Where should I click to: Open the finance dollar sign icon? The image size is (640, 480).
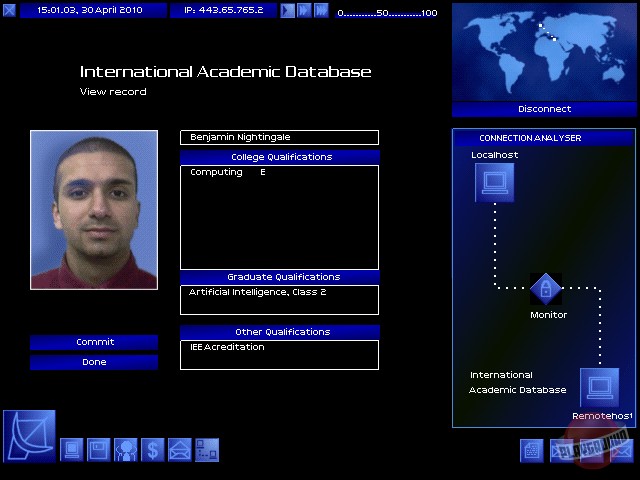(x=153, y=450)
